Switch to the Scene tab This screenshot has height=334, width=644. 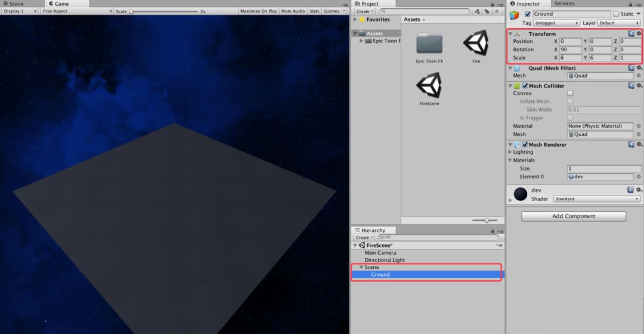[13, 4]
